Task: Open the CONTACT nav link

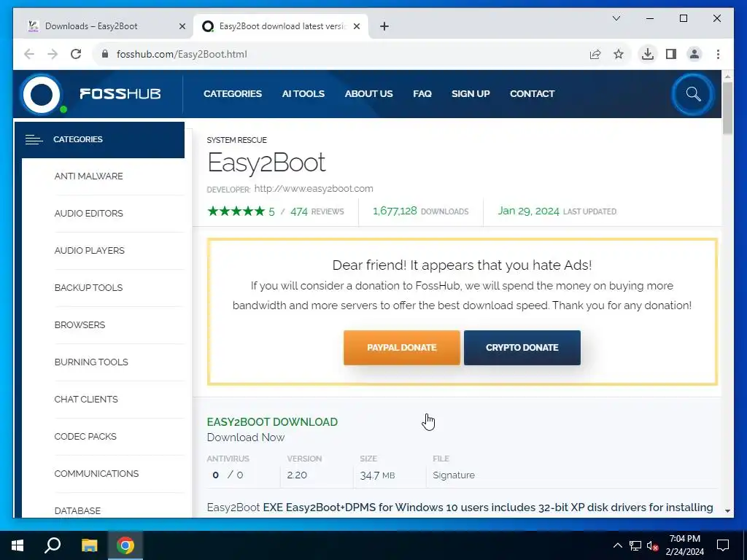Action: pyautogui.click(x=532, y=94)
